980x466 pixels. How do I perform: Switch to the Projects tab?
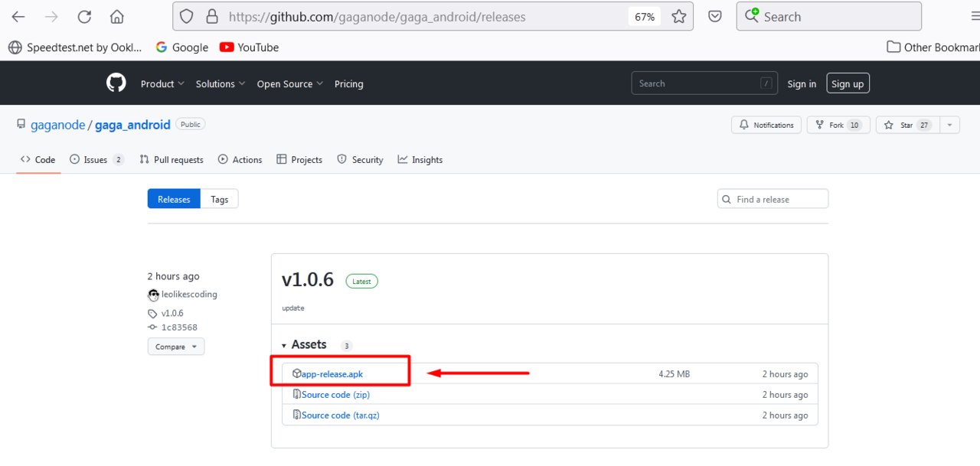[299, 160]
